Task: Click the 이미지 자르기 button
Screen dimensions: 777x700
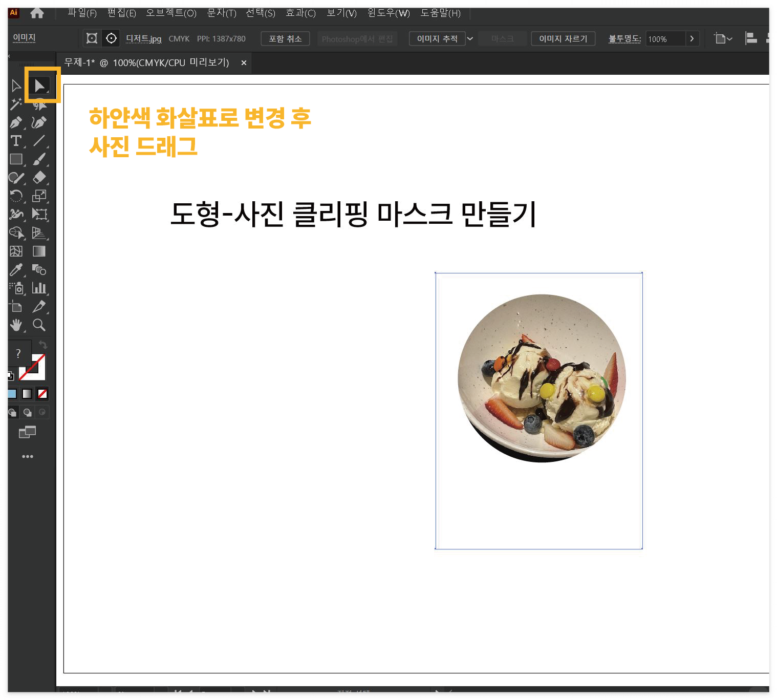Action: (563, 39)
